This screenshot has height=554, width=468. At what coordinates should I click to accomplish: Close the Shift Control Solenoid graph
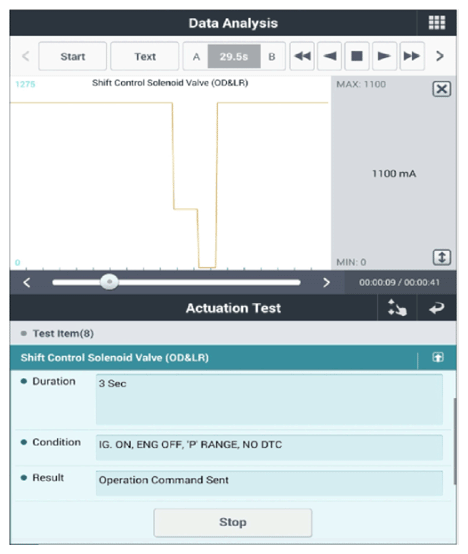[442, 89]
